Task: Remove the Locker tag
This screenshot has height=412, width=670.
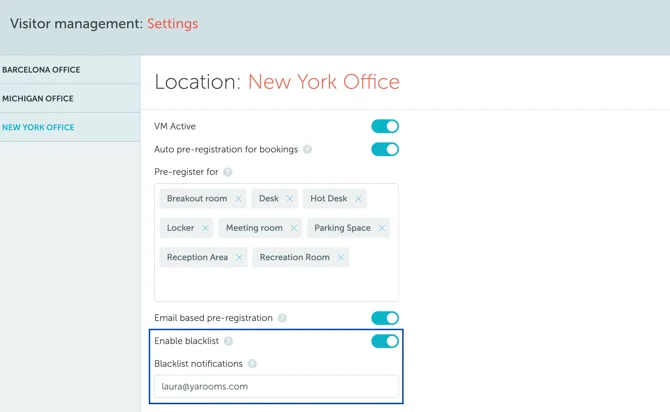Action: [x=205, y=228]
